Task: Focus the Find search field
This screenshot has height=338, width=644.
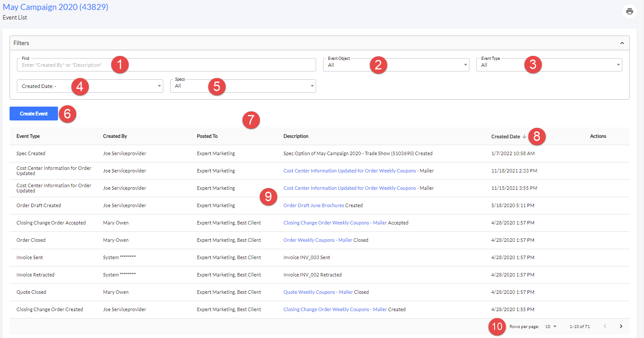Action: click(166, 65)
